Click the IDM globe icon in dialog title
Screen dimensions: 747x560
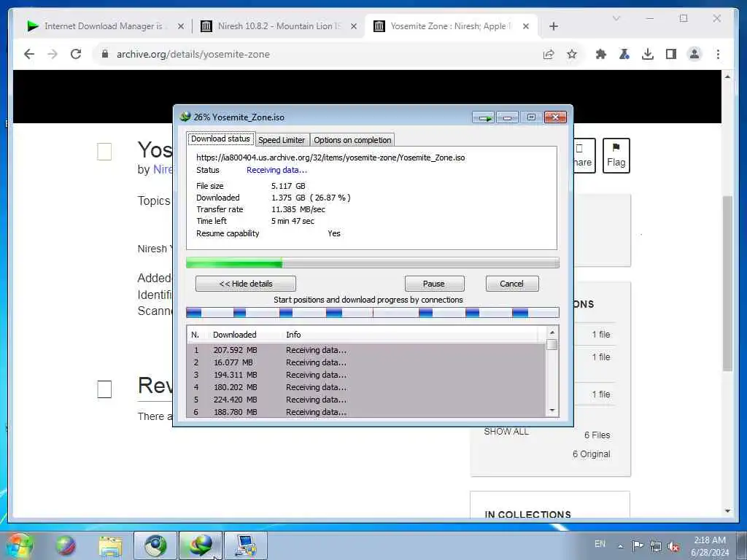coord(185,117)
